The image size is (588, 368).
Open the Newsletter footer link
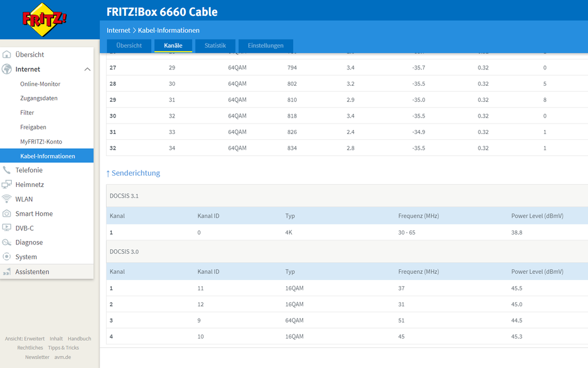click(37, 357)
